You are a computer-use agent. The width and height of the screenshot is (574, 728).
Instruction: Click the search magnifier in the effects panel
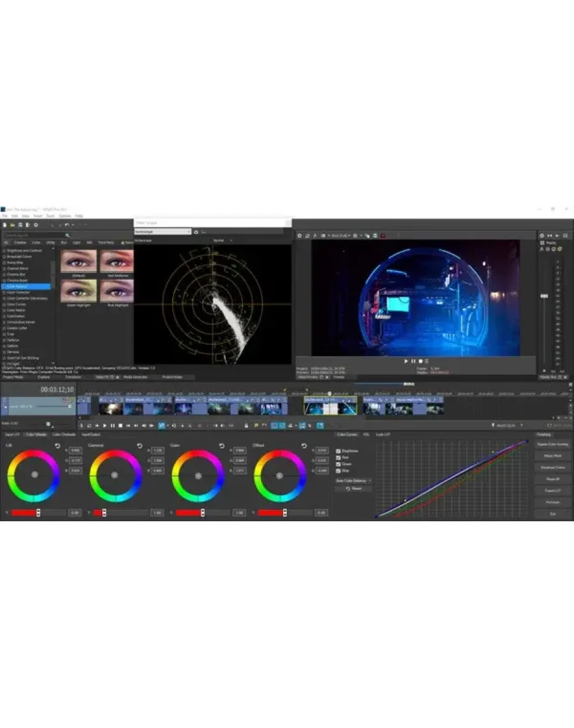[68, 235]
